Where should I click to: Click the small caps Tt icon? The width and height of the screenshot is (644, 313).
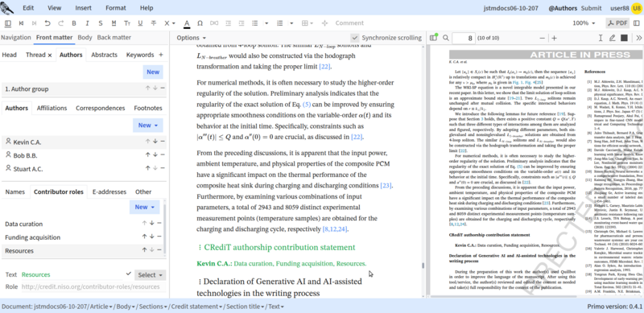click(127, 23)
